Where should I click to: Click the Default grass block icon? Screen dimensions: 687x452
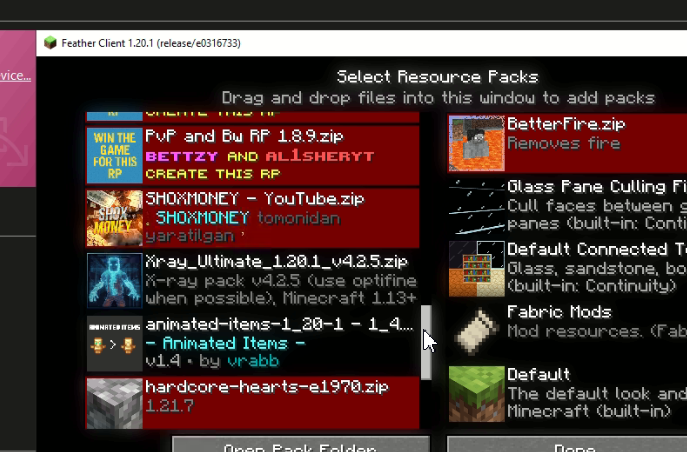[477, 393]
